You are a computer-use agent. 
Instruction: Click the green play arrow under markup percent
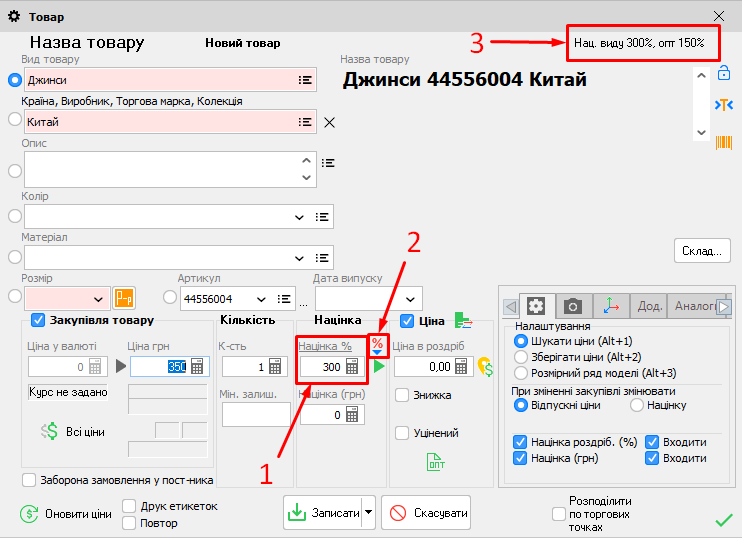click(378, 367)
